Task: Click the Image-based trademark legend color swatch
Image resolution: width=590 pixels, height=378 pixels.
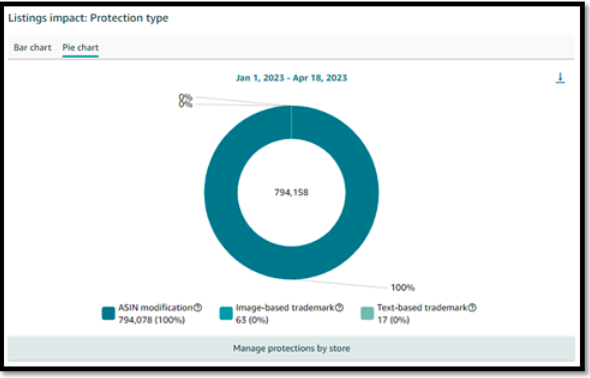Action: (226, 313)
